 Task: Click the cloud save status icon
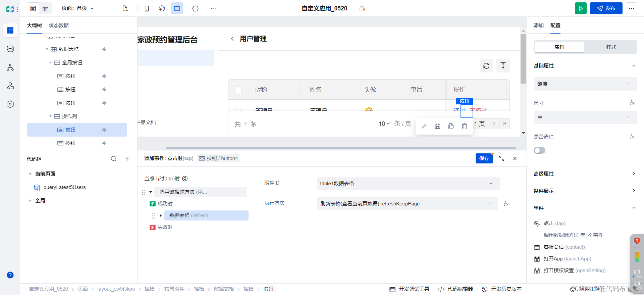point(362,8)
